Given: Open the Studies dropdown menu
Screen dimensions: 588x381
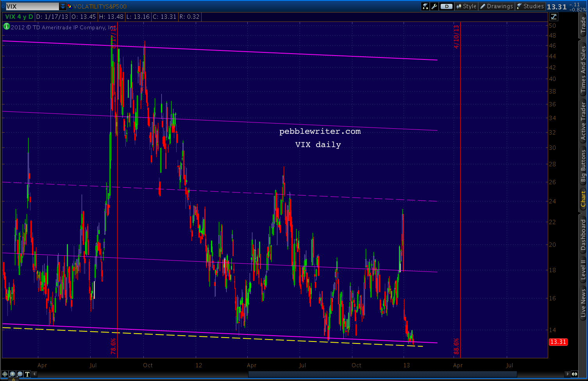Looking at the screenshot, I should 534,6.
